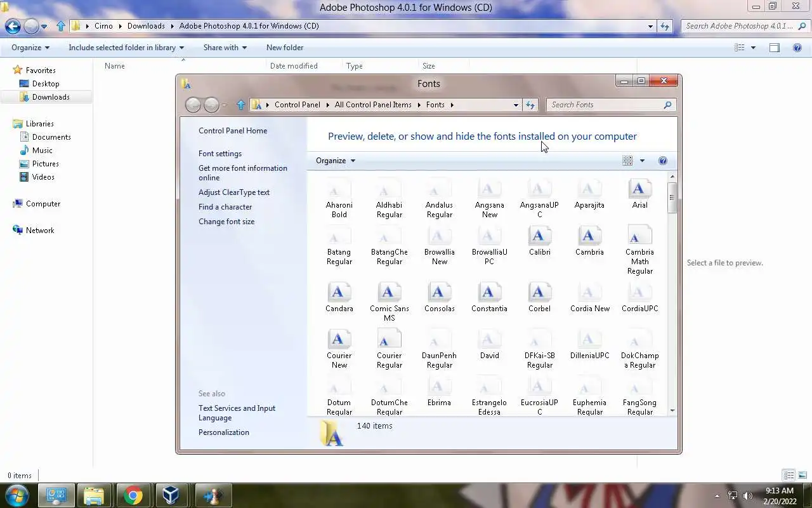Open the Candara font
Image resolution: width=812 pixels, height=508 pixels.
pyautogui.click(x=339, y=298)
